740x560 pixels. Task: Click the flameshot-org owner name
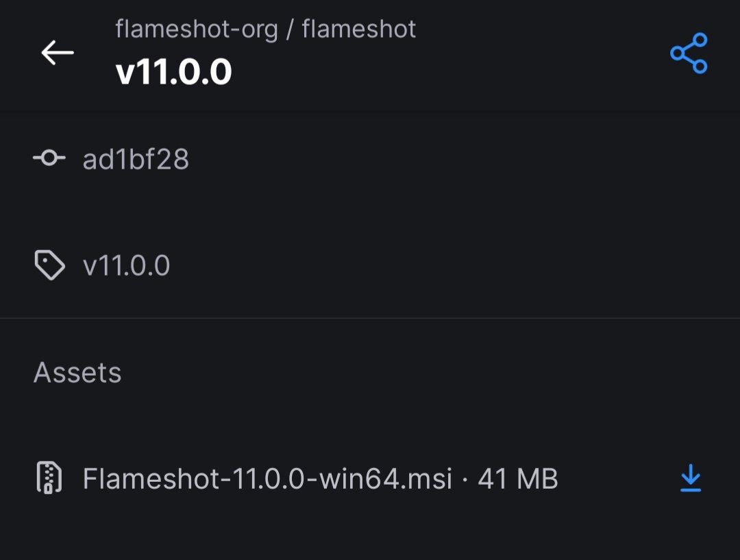tap(197, 29)
